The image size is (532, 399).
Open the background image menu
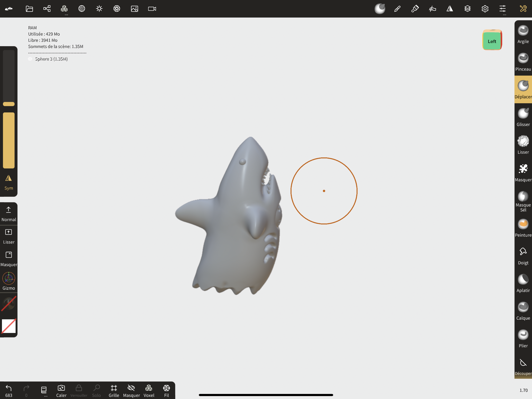click(x=134, y=9)
